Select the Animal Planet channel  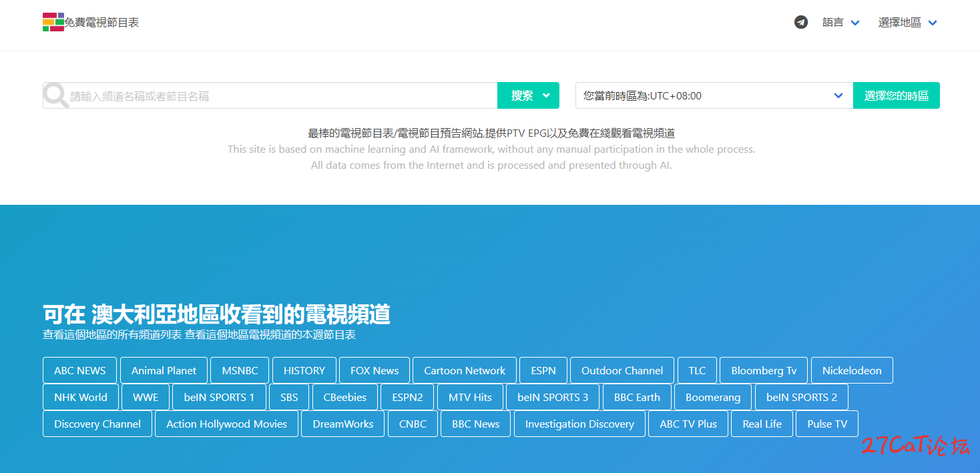[164, 370]
